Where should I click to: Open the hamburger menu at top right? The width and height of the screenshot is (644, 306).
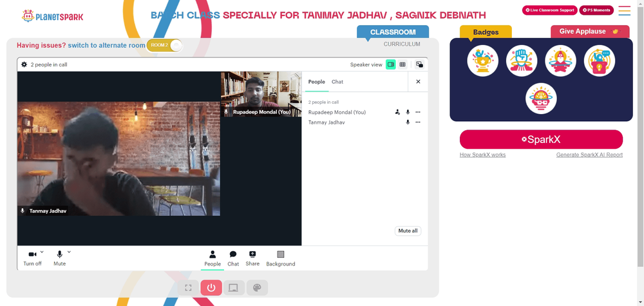624,11
